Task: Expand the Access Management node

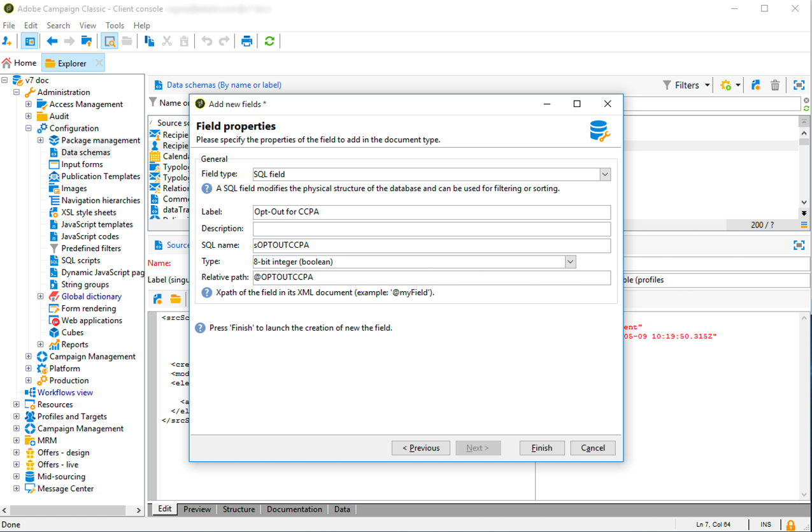Action: point(29,104)
